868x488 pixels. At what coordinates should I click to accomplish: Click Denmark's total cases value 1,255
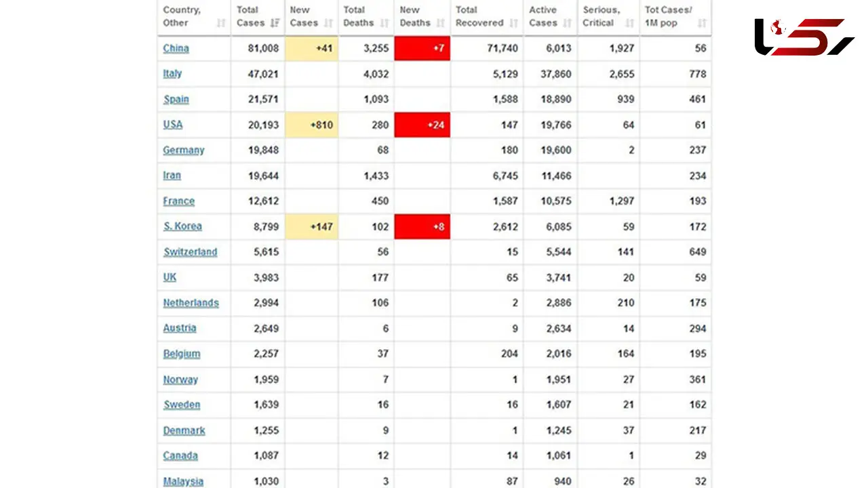(x=267, y=430)
